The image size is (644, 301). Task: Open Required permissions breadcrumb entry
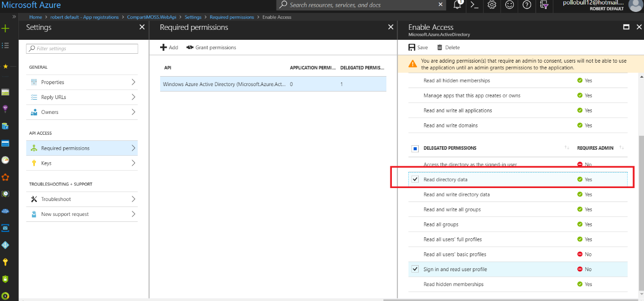(232, 17)
